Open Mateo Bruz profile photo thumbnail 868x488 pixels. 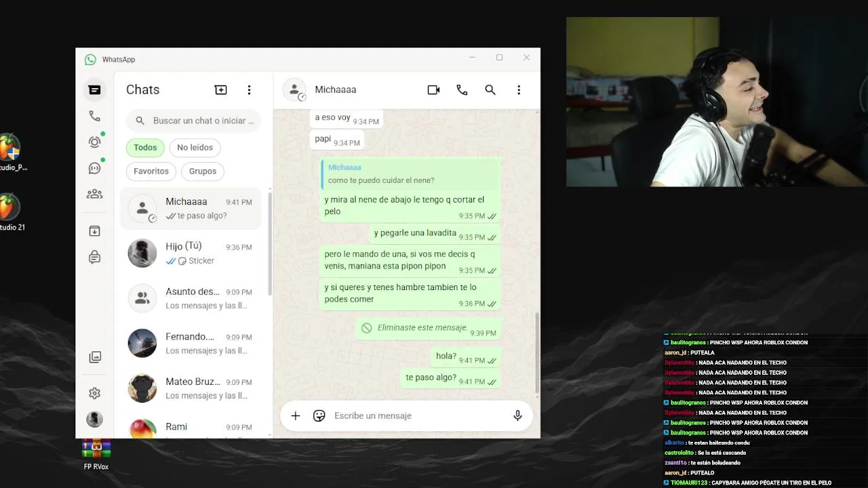point(142,388)
